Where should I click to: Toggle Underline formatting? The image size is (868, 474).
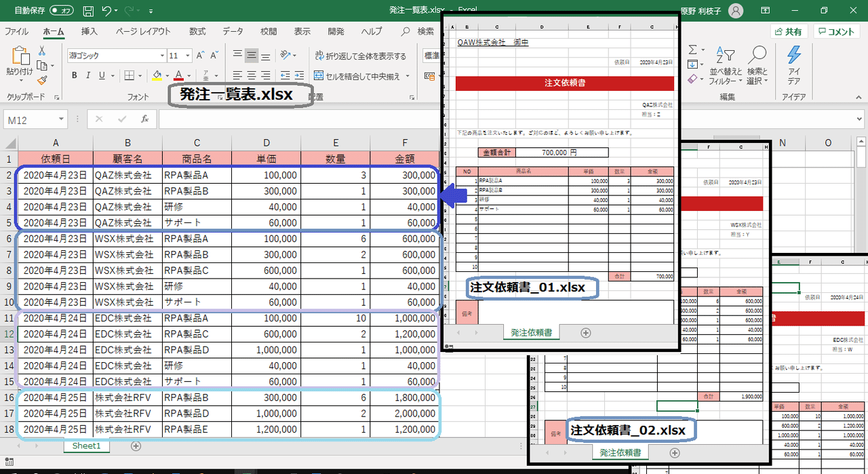[102, 75]
